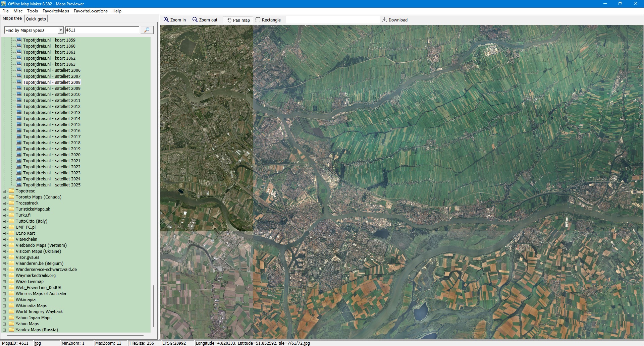Image resolution: width=644 pixels, height=346 pixels.
Task: Click the Zoom in magnifier tool
Action: coord(174,20)
